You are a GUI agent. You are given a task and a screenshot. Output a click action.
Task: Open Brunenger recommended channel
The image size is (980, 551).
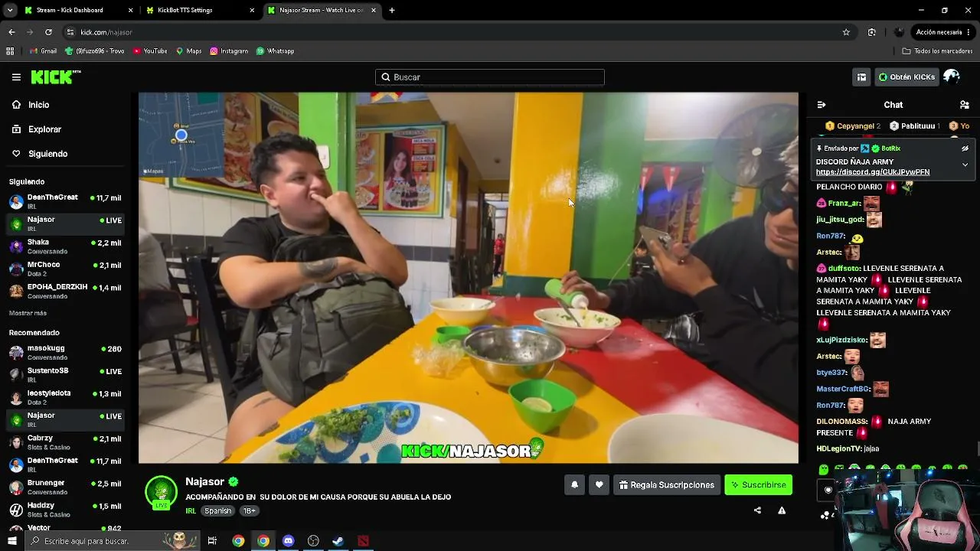pos(65,487)
